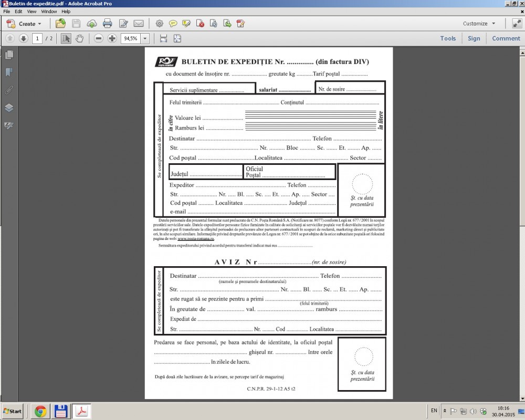Click the Fit width scrolling icon
The image size is (525, 420).
(x=163, y=38)
